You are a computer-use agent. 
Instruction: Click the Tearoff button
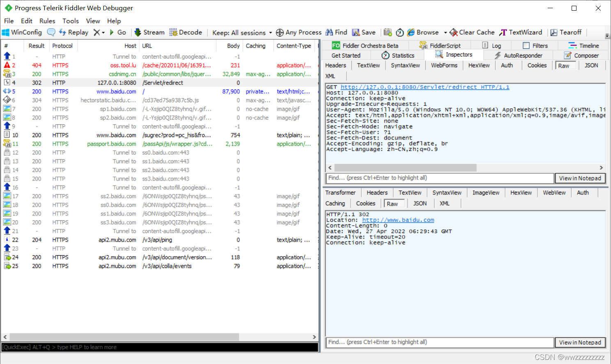[x=566, y=32]
